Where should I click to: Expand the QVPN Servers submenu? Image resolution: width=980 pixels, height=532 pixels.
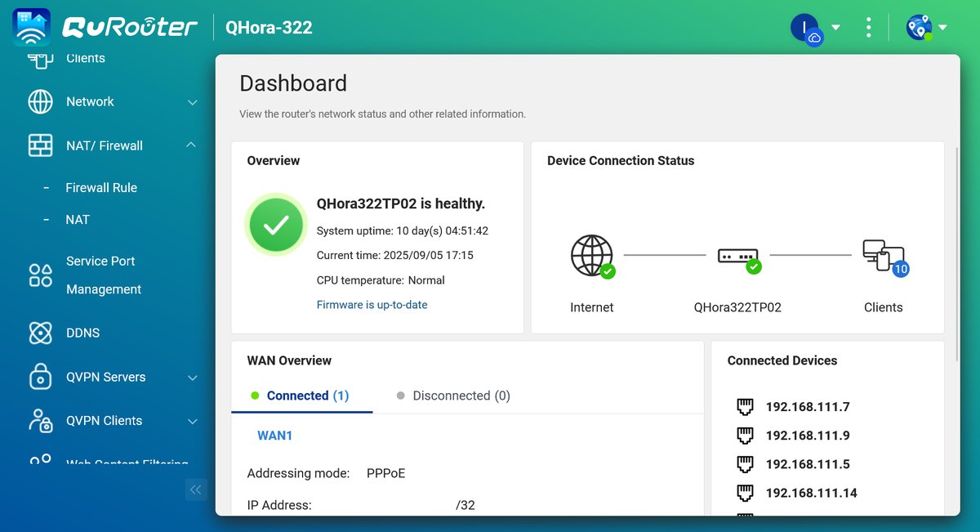193,378
